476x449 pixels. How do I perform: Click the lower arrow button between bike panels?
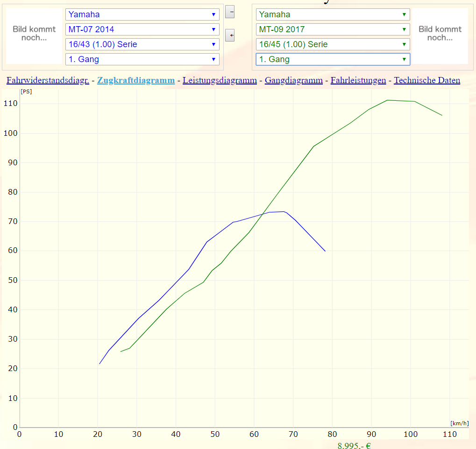pos(230,35)
